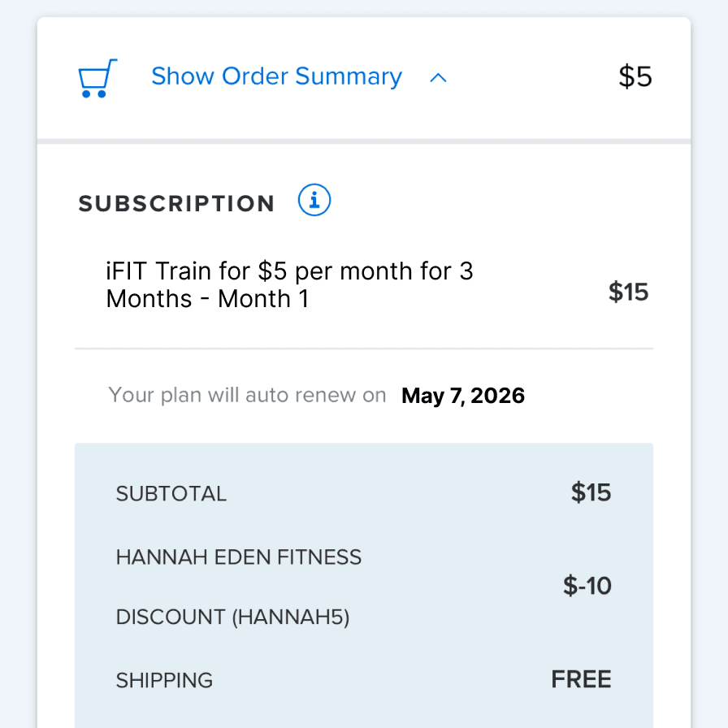This screenshot has width=728, height=728.
Task: Tap the cart icon near Show Order Summary
Action: click(97, 78)
